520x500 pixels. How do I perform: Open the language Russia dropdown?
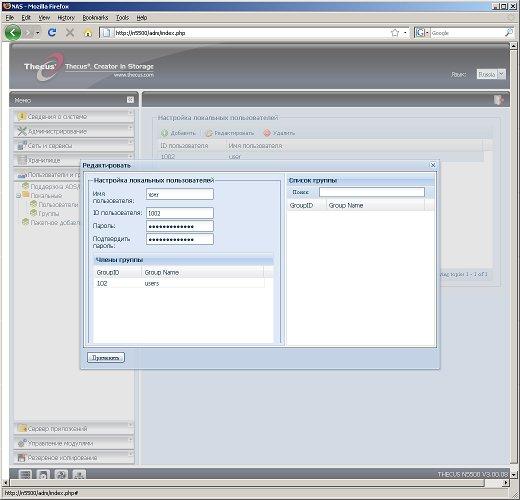pos(502,74)
